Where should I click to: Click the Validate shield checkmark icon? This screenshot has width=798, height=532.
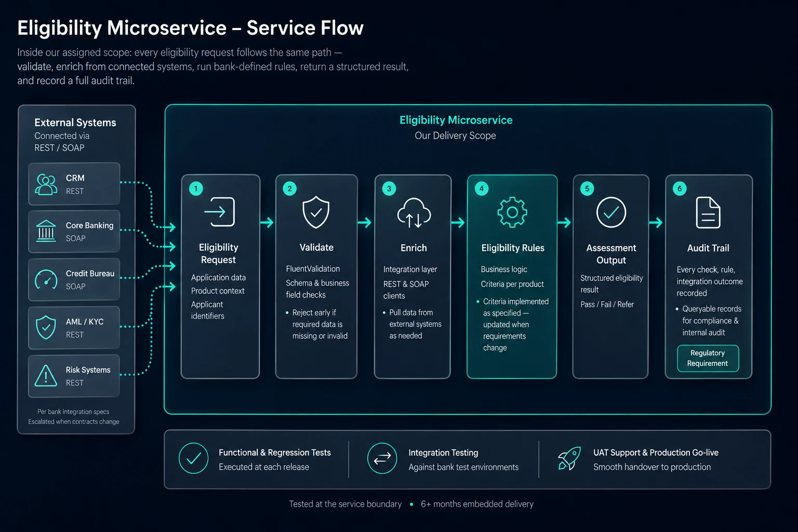316,212
